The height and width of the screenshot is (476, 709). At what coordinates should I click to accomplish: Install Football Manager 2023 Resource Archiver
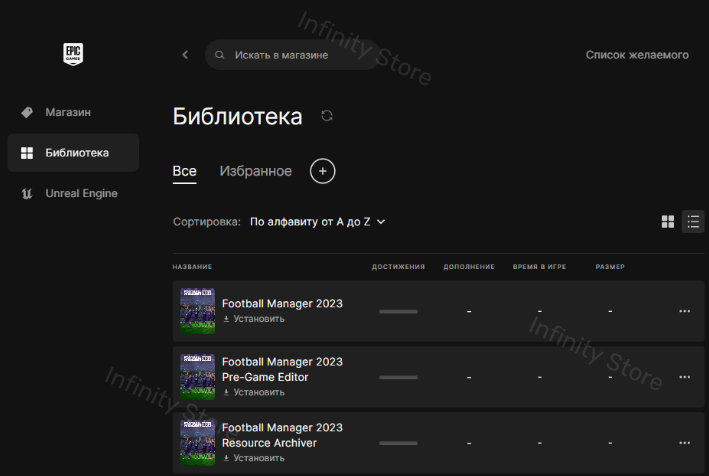click(254, 458)
